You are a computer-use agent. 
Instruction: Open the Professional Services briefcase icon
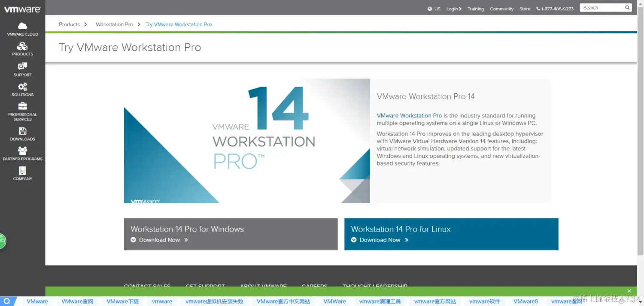[22, 106]
